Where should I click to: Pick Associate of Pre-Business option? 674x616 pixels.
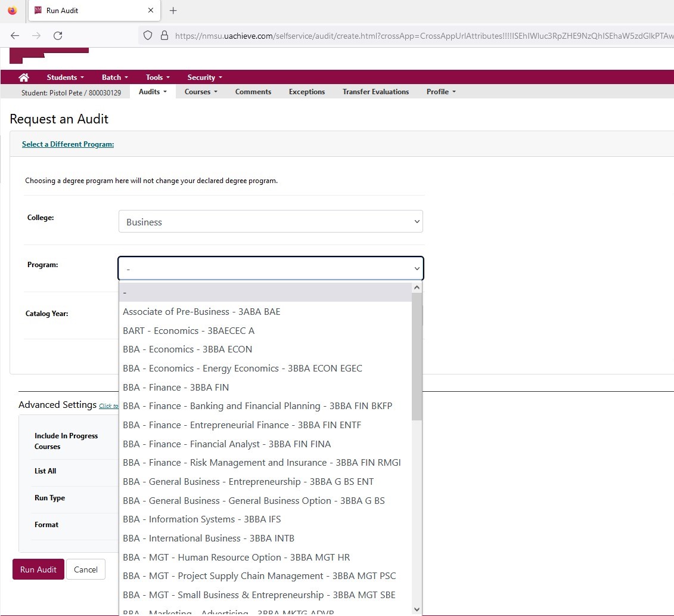201,311
